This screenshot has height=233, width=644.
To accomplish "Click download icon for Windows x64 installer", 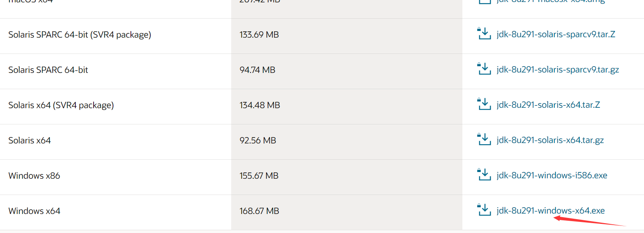I will tap(484, 210).
